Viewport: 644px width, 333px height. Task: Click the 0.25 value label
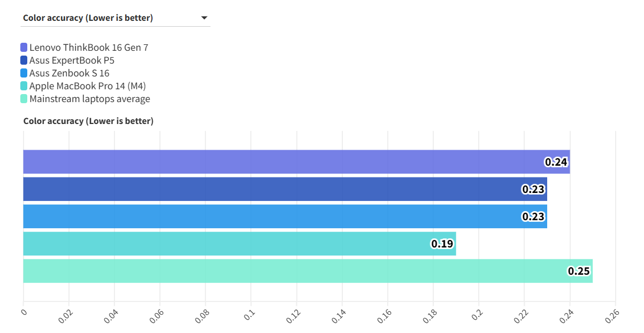point(579,272)
